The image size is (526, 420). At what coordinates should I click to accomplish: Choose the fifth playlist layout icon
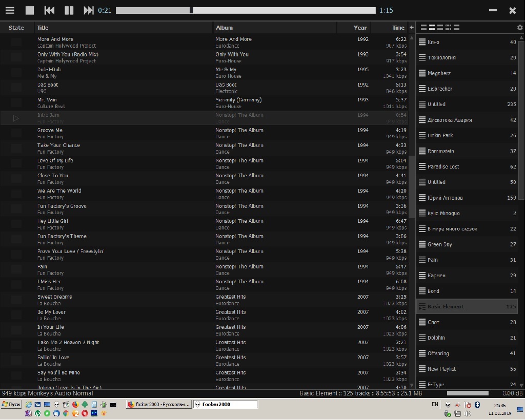pos(456,28)
